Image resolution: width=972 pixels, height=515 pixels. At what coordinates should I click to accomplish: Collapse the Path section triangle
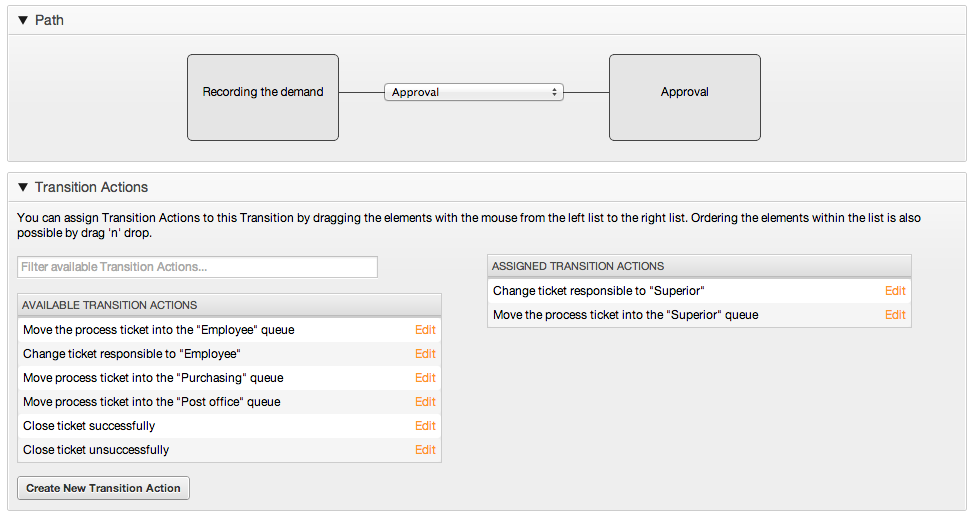(23, 20)
